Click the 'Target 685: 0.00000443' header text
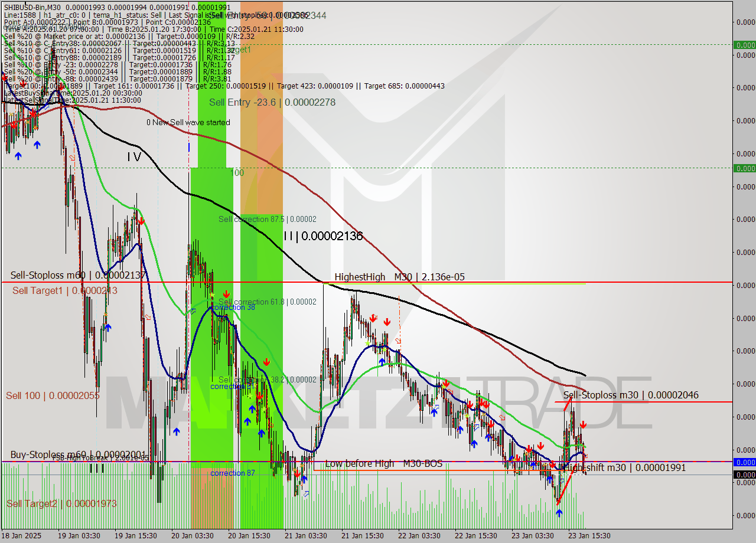 coord(405,86)
